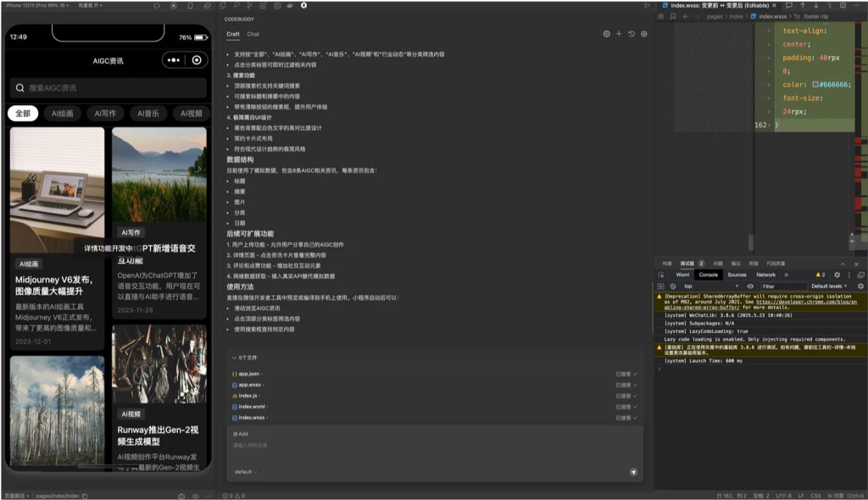This screenshot has height=500, width=868.
Task: Select the AI写作 category chip
Action: (x=105, y=114)
